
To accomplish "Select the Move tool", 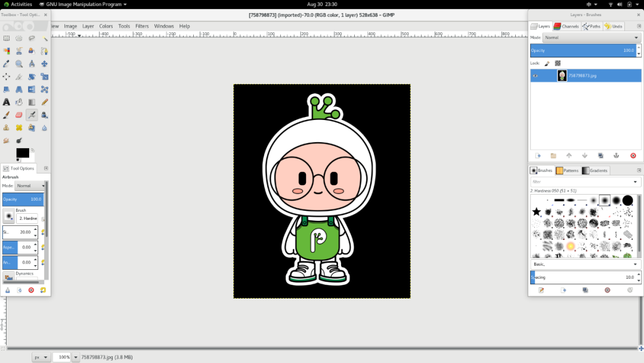I will [x=44, y=64].
